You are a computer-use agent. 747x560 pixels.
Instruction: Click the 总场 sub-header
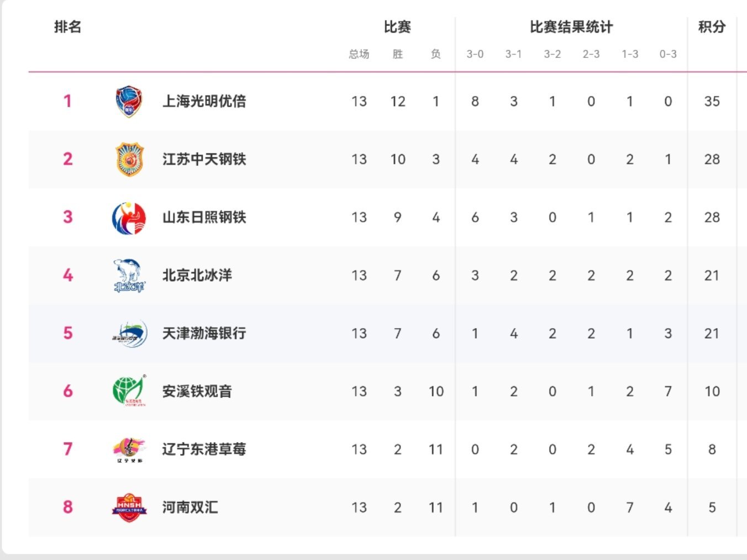point(359,54)
